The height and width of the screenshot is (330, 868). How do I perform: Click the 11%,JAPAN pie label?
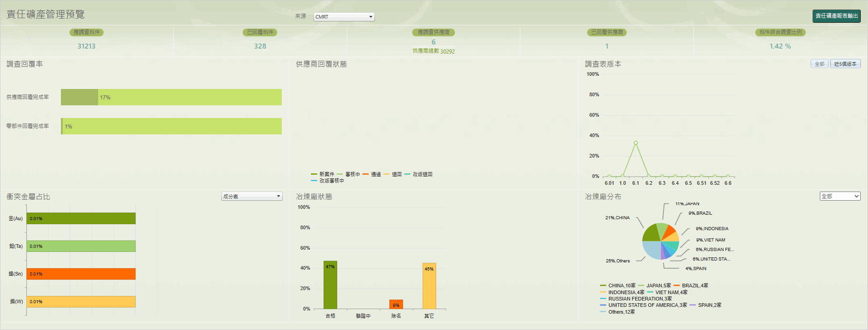point(687,204)
